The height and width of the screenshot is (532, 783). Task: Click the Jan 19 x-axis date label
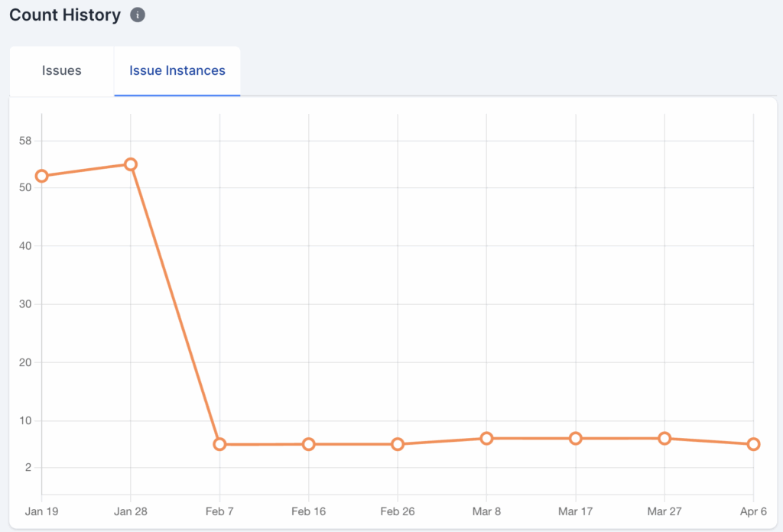42,511
